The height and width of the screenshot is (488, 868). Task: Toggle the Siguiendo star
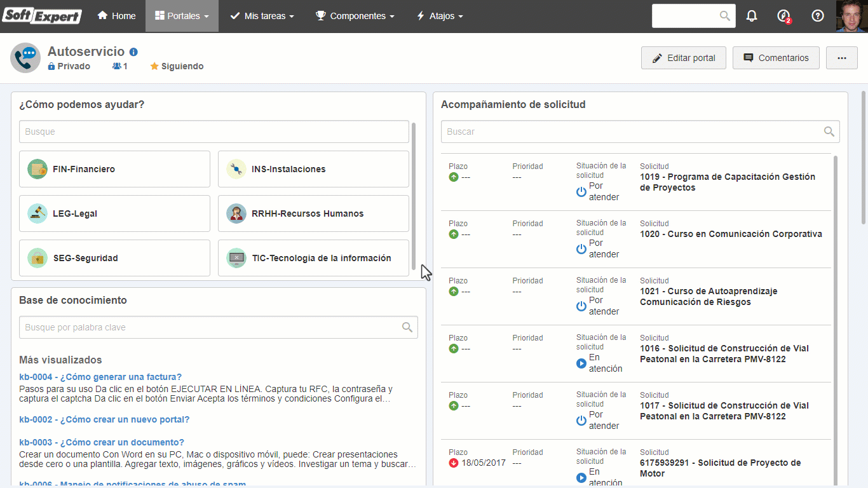(x=154, y=66)
